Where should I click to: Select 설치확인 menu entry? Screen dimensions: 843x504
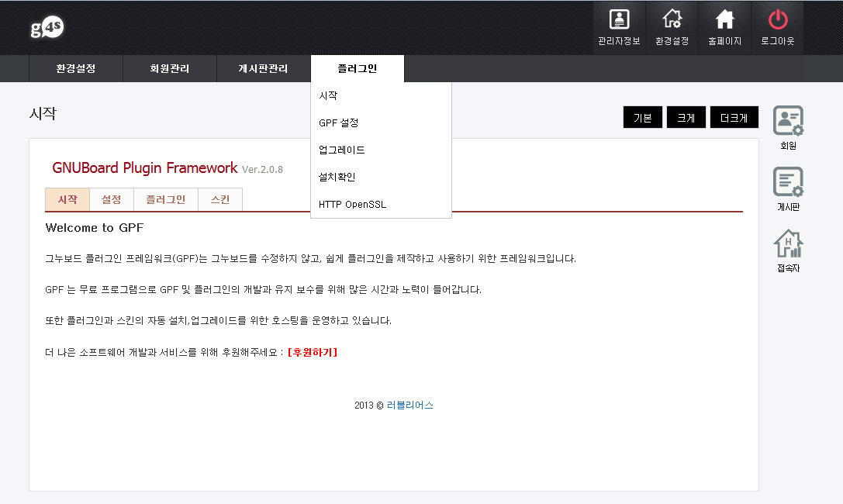coord(337,178)
